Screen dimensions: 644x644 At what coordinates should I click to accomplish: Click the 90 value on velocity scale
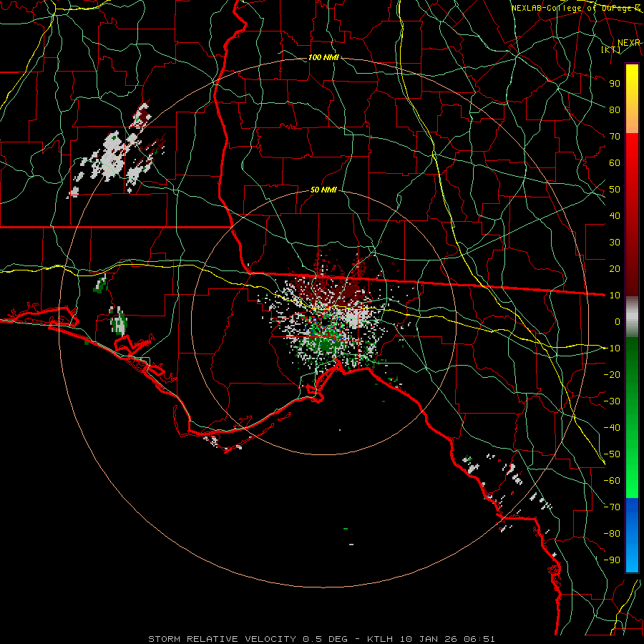pyautogui.click(x=615, y=84)
